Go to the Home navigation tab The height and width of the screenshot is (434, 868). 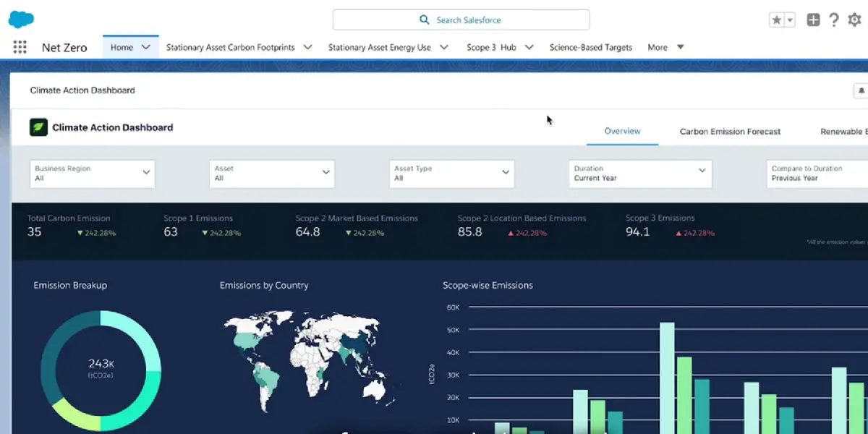point(122,47)
